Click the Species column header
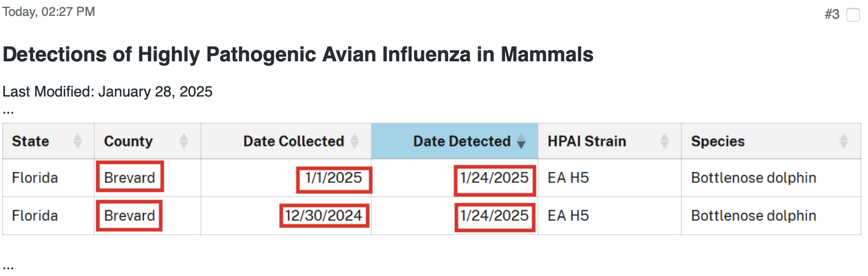The width and height of the screenshot is (868, 276). click(771, 141)
